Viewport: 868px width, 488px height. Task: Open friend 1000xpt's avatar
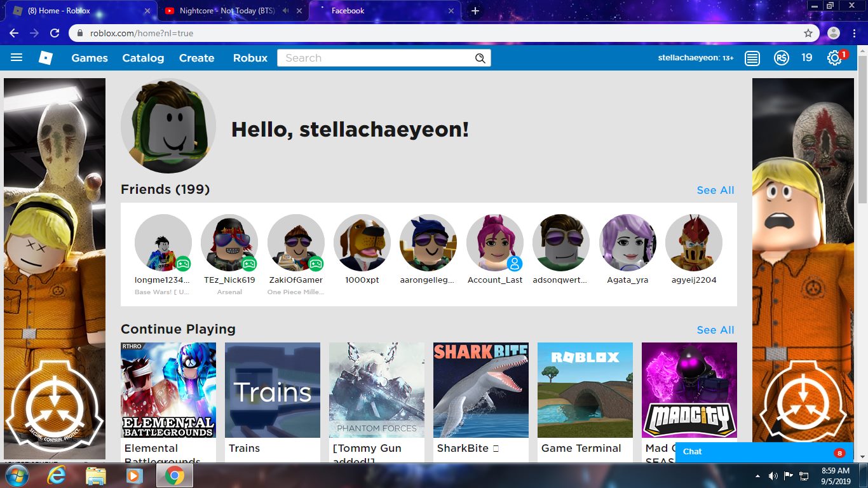point(362,243)
